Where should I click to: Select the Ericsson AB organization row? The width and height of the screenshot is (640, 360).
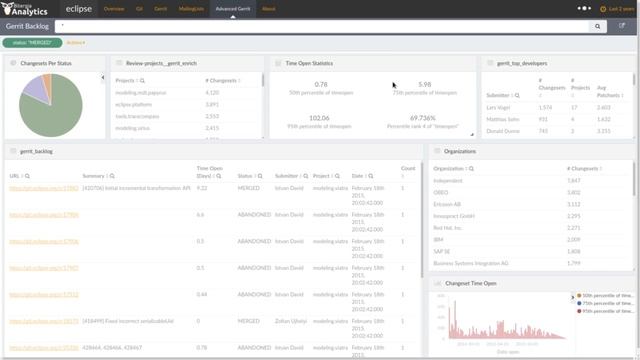click(531, 204)
